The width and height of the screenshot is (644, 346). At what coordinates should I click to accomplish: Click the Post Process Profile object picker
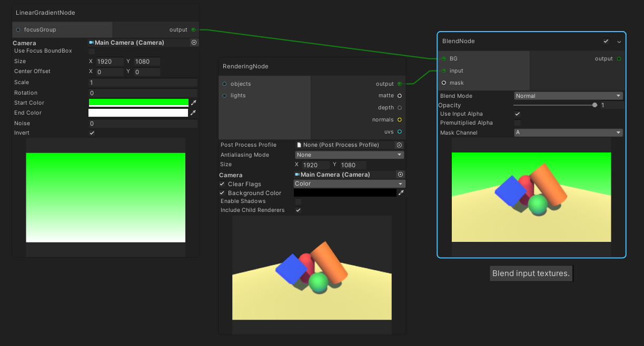pyautogui.click(x=399, y=145)
